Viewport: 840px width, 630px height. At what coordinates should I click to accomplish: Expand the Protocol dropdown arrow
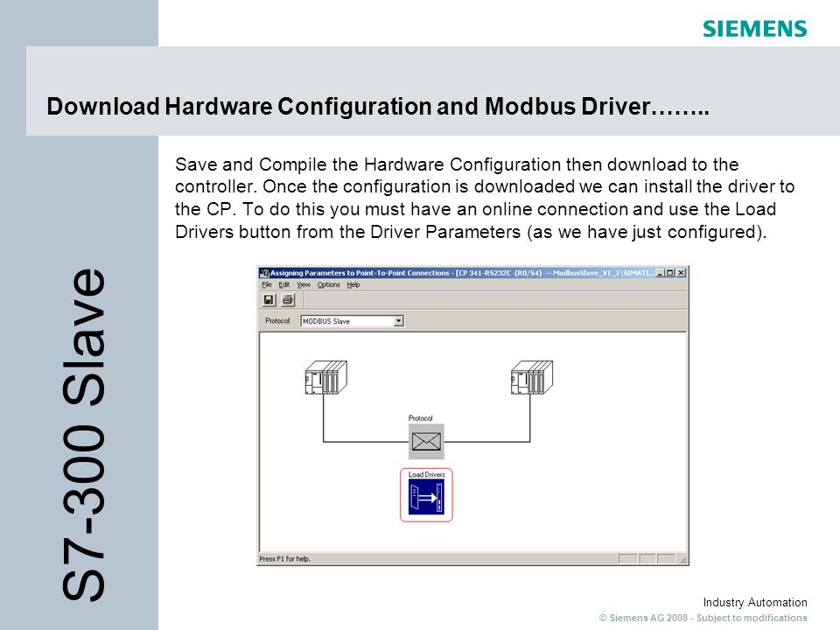point(399,321)
